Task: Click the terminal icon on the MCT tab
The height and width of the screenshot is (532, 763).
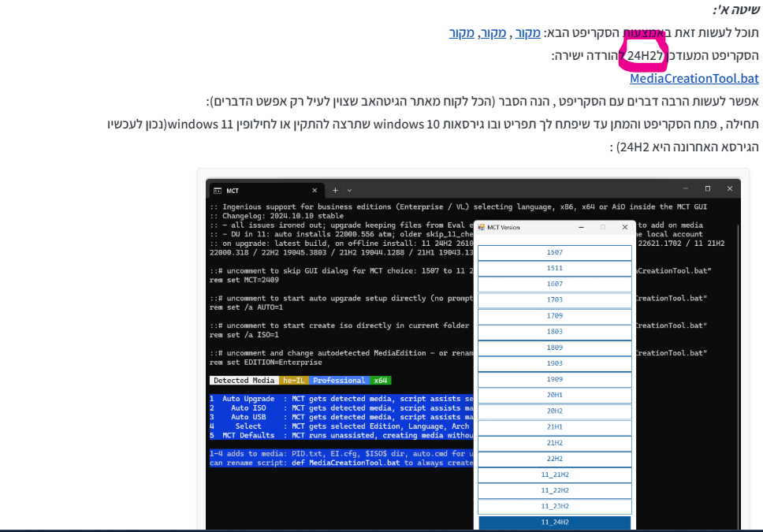Action: click(217, 190)
